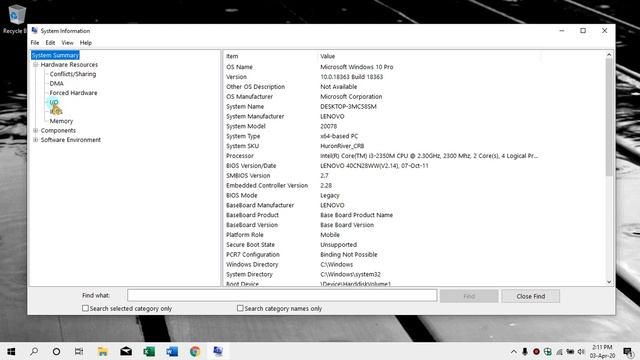Select DMA in the tree
The height and width of the screenshot is (360, 640).
pos(56,83)
